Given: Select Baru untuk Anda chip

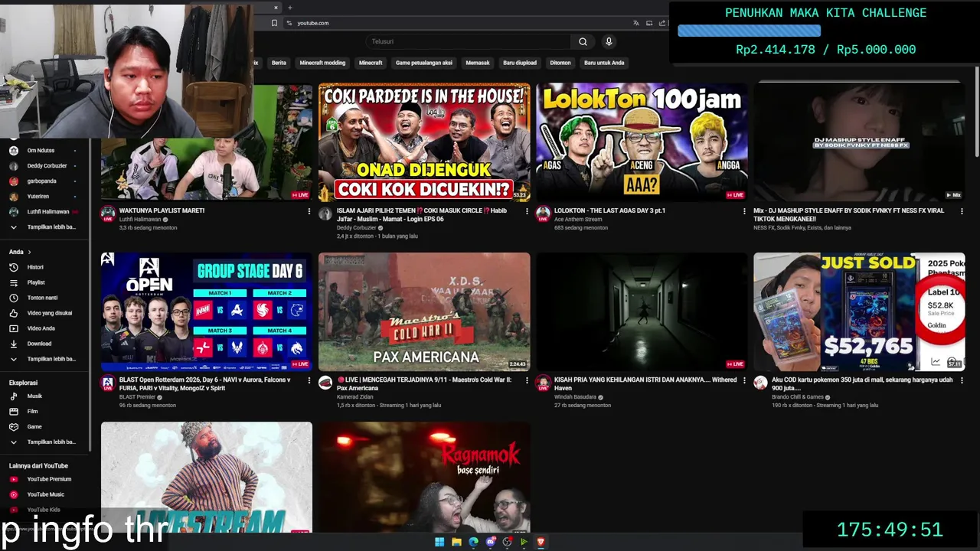Looking at the screenshot, I should 604,63.
